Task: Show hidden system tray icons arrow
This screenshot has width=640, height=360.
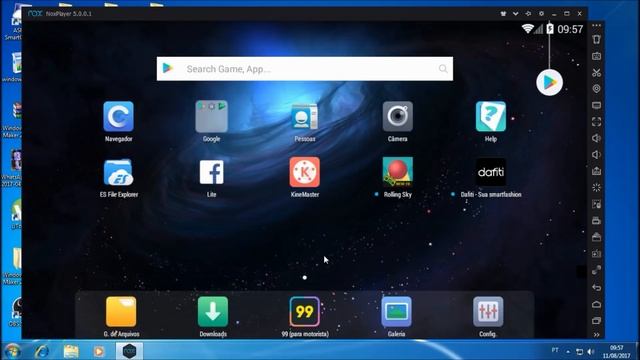Action: coord(568,351)
